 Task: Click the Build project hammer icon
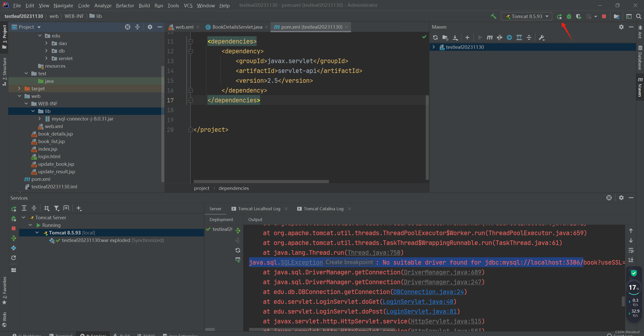[x=494, y=16]
